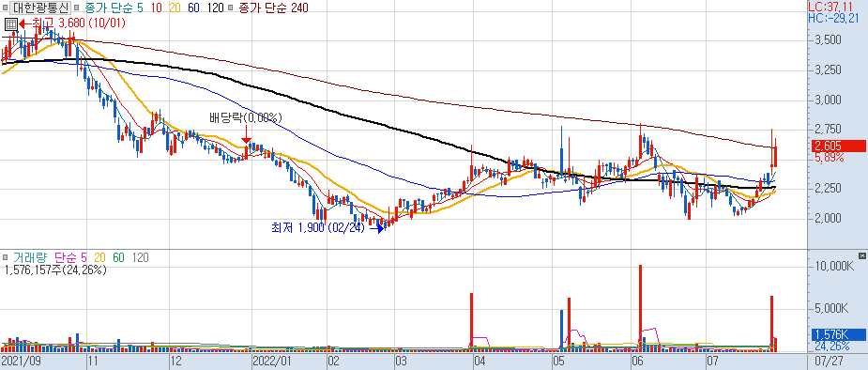Image resolution: width=868 pixels, height=370 pixels.
Task: Click the 03 month date axis label
Action: coord(401,361)
